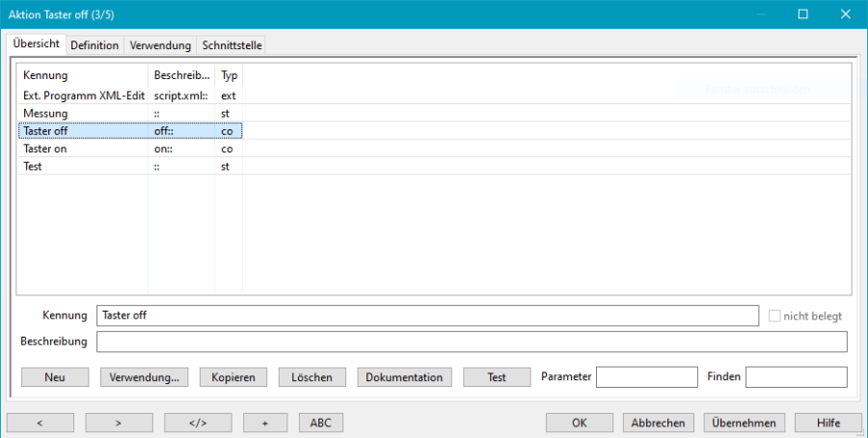Sort list by Kennung column header
Viewport: 868px width, 438px height.
click(x=46, y=75)
